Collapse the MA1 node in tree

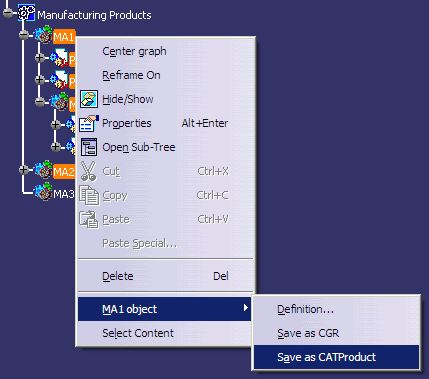click(24, 34)
